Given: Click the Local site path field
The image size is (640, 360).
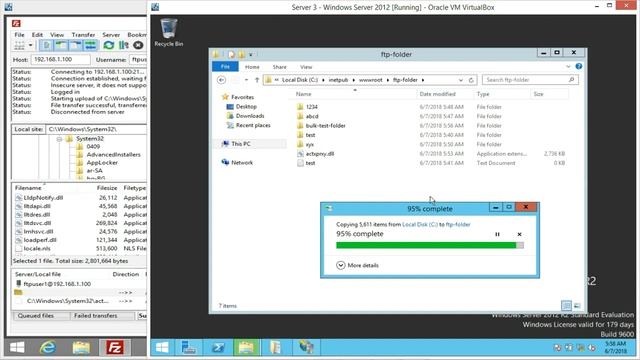Looking at the screenshot, I should pyautogui.click(x=96, y=129).
